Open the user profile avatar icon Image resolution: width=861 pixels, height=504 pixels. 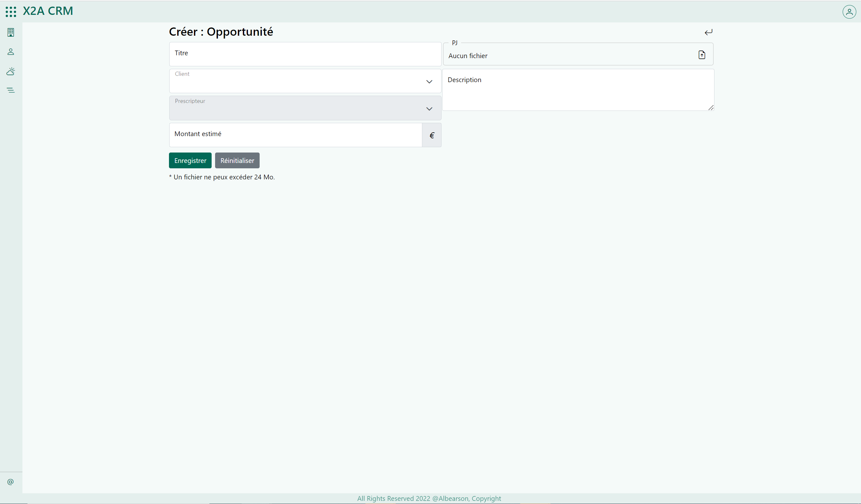(849, 12)
